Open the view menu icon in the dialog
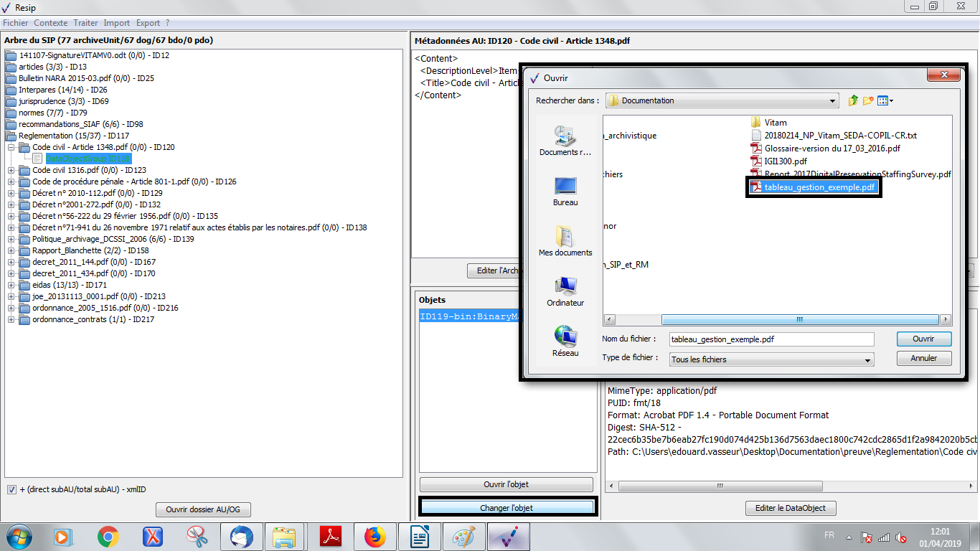Screen dimensions: 980x551 pos(885,100)
